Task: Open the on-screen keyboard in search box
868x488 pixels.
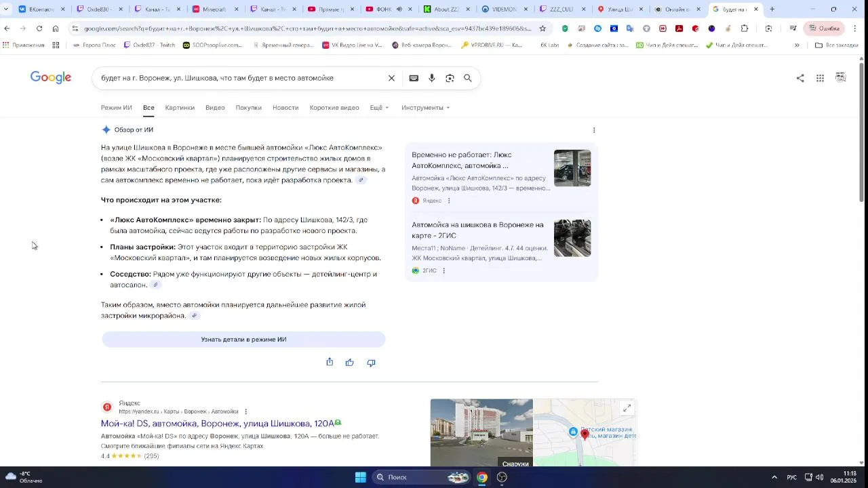Action: (414, 78)
